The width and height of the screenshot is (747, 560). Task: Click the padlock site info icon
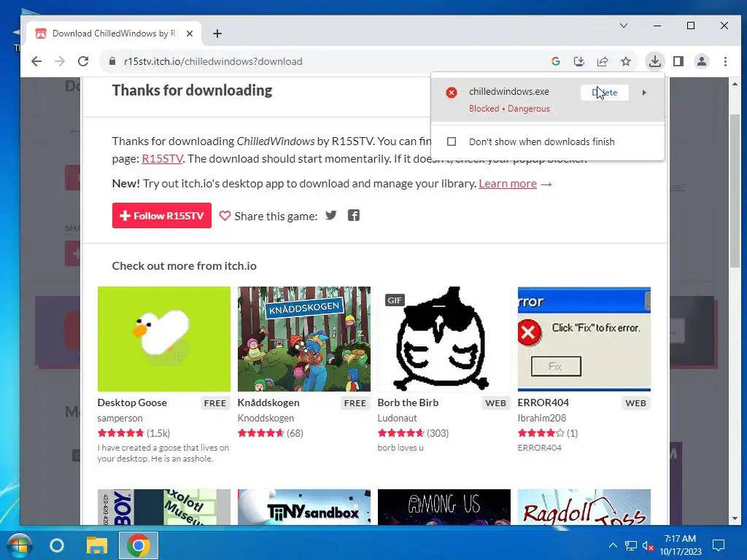pyautogui.click(x=112, y=61)
